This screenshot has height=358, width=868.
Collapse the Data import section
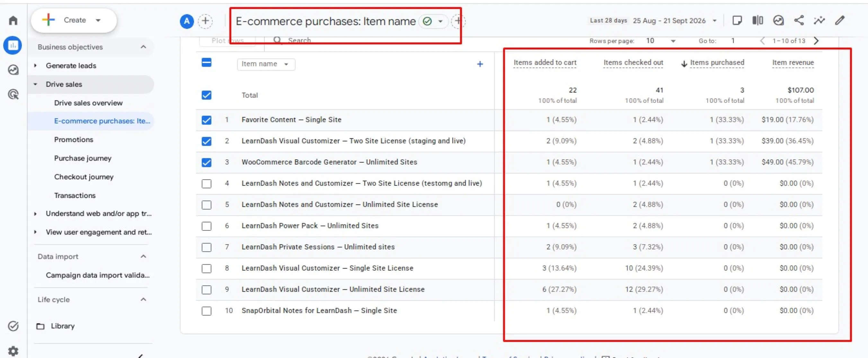(x=143, y=256)
